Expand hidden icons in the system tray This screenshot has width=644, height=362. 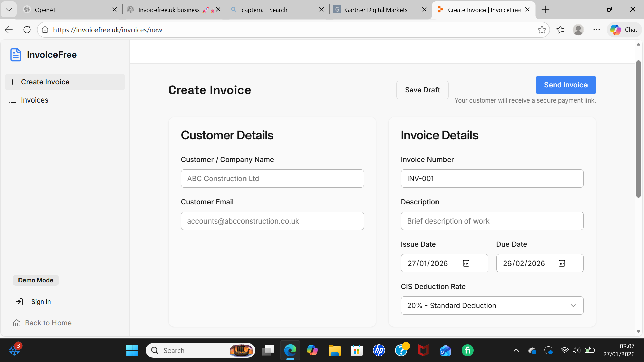click(x=517, y=350)
